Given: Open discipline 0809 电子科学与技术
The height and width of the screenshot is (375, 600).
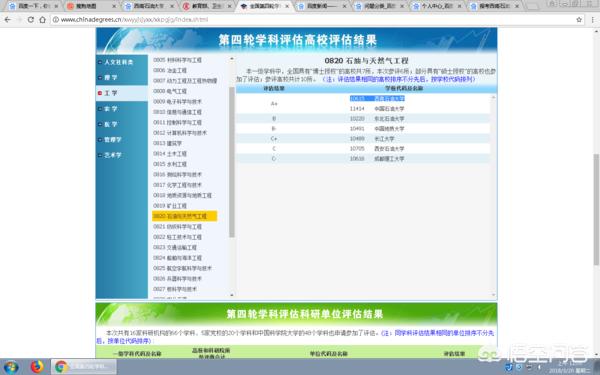Looking at the screenshot, I should pyautogui.click(x=177, y=101).
